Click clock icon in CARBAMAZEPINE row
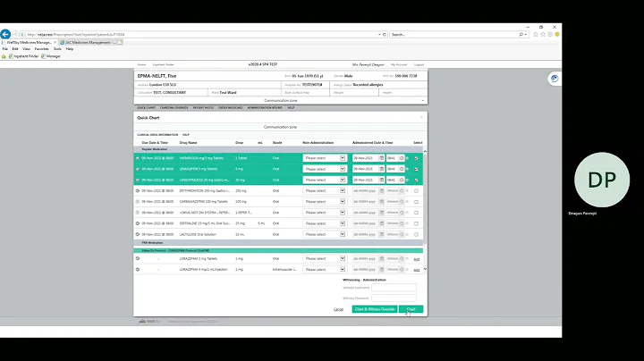Screen dimensions: 644x361 [x=402, y=202]
